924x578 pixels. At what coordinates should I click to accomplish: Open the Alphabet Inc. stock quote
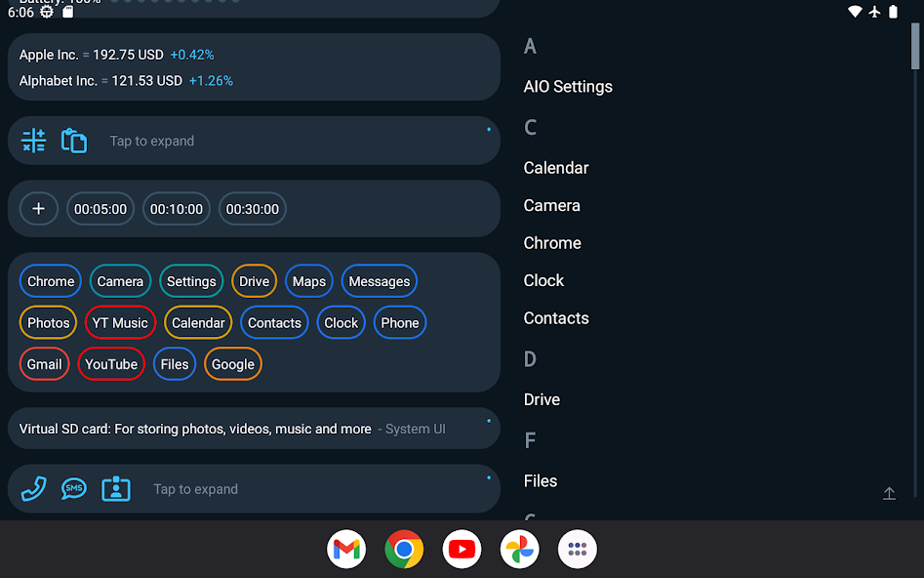126,81
